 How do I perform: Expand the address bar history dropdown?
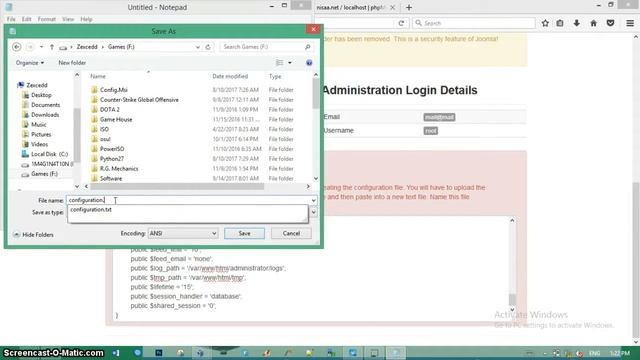click(198, 47)
